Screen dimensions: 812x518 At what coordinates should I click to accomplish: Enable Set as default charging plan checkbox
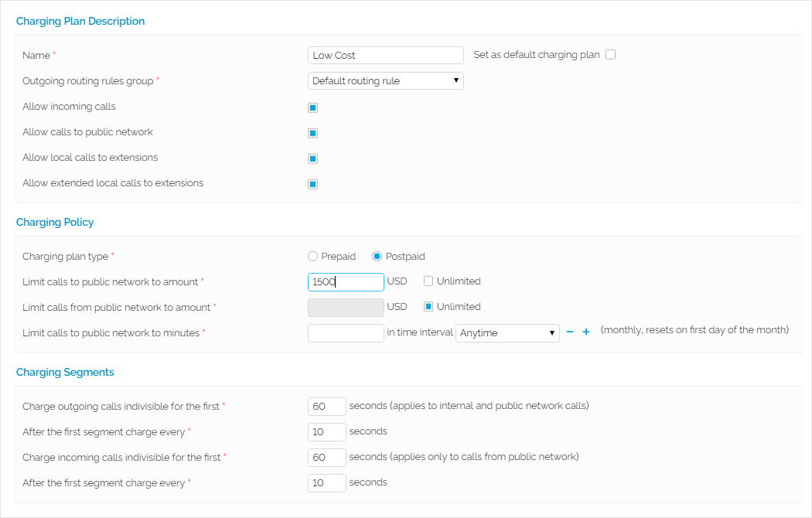610,55
